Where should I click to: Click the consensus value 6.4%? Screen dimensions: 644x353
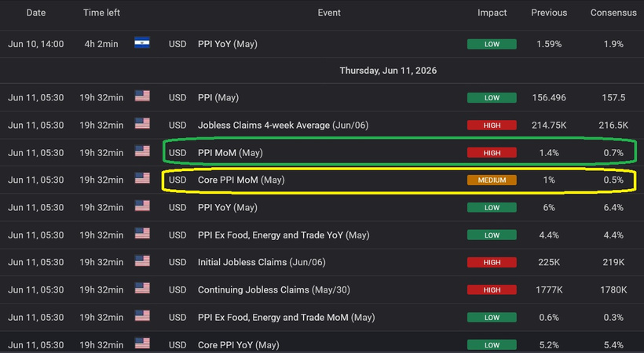click(613, 207)
